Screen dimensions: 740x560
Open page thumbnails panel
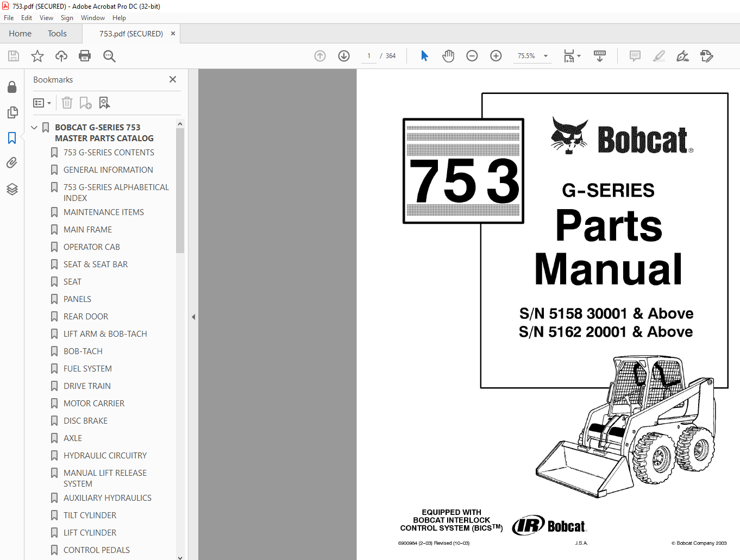(12, 112)
